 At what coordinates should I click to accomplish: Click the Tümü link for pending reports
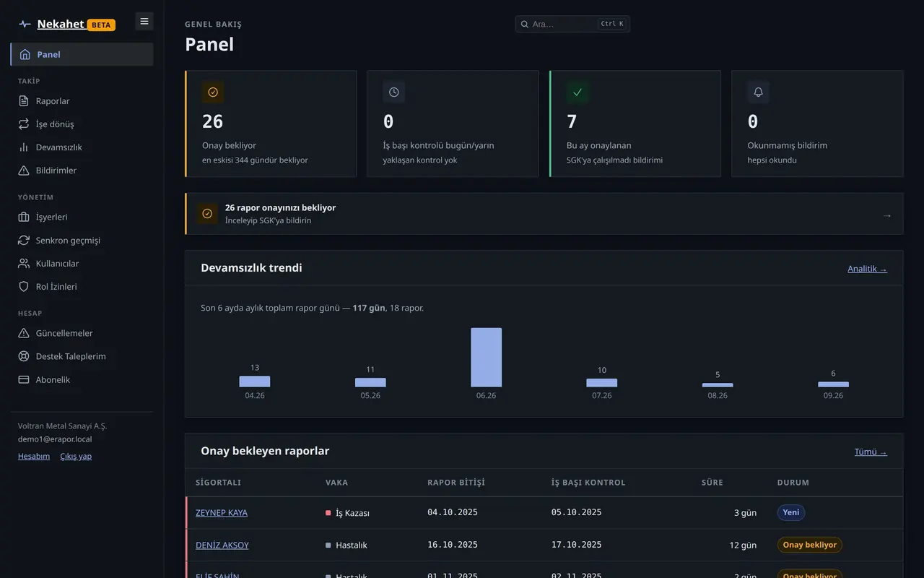pos(871,452)
